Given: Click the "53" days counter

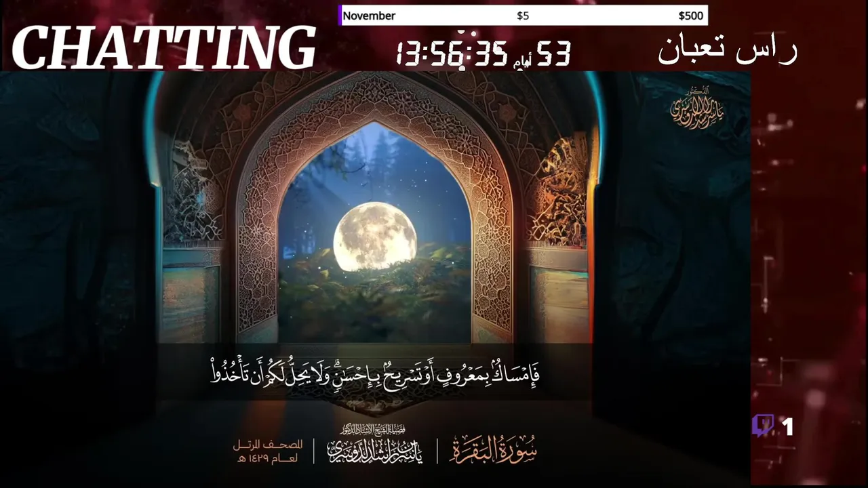Looking at the screenshot, I should (x=553, y=54).
